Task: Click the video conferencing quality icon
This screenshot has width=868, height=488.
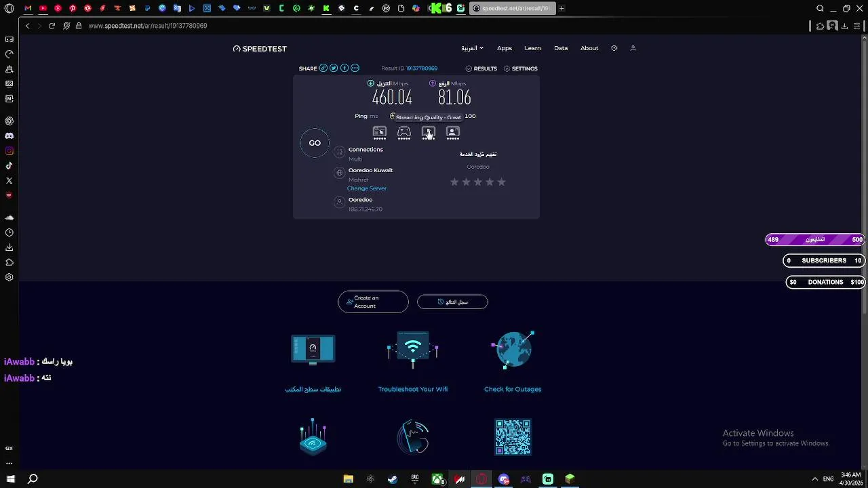Action: pyautogui.click(x=453, y=133)
